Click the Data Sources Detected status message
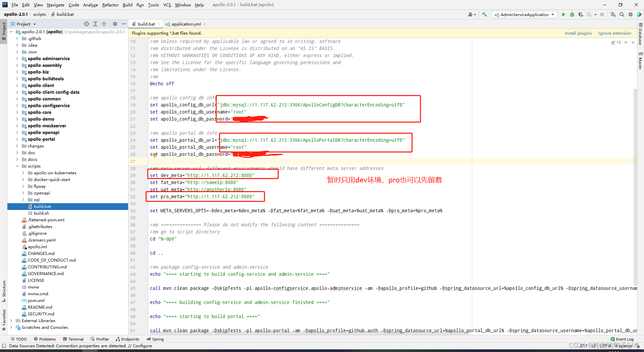The height and width of the screenshot is (352, 644). (x=80, y=346)
